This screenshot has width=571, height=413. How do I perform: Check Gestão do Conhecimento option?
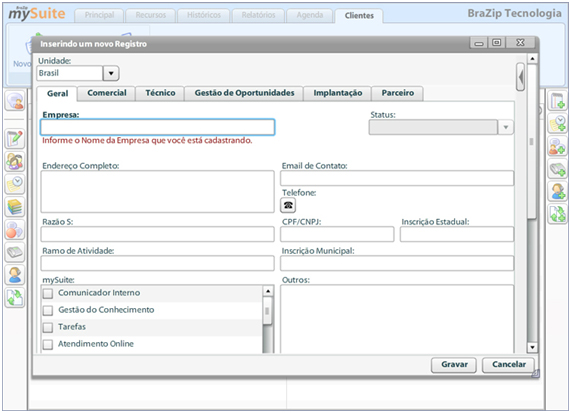pyautogui.click(x=48, y=310)
